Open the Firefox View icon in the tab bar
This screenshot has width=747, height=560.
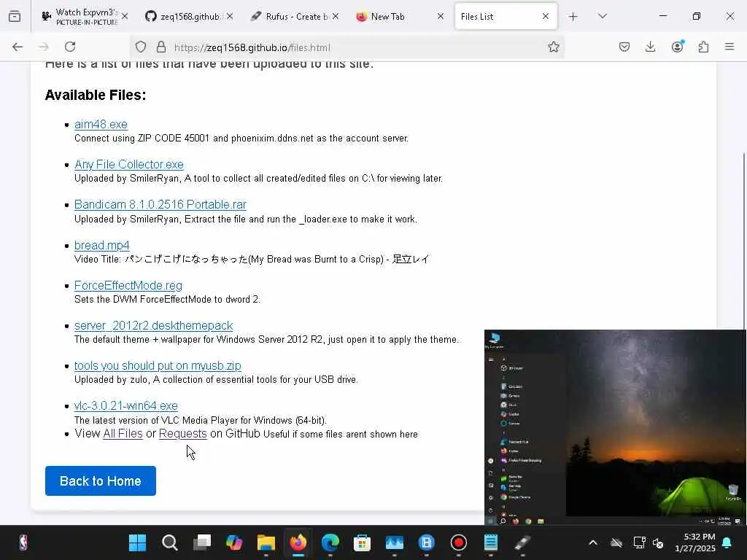tap(15, 16)
